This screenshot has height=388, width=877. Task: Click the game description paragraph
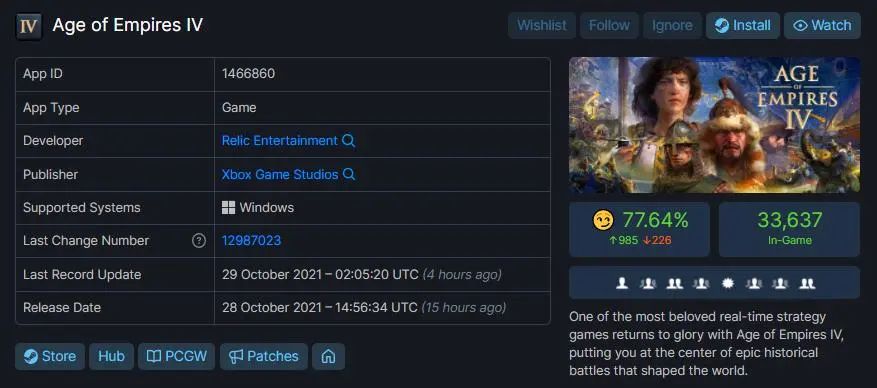coord(706,344)
